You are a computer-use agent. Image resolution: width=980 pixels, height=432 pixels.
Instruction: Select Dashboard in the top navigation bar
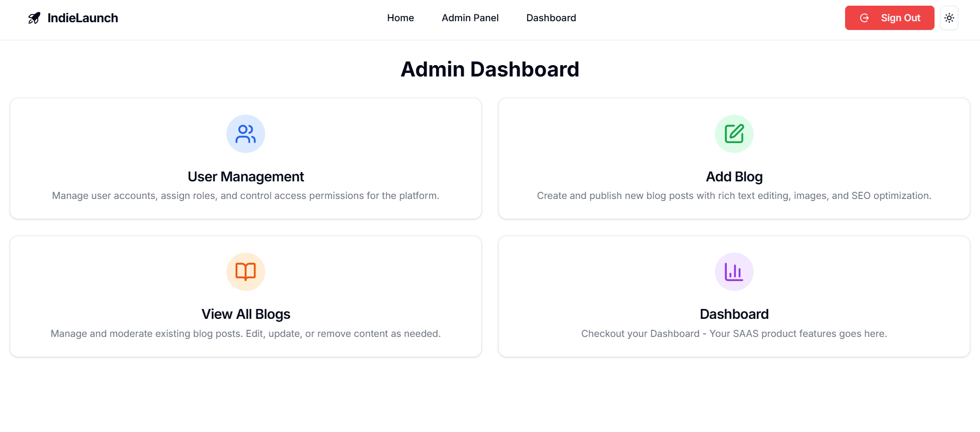click(x=551, y=18)
